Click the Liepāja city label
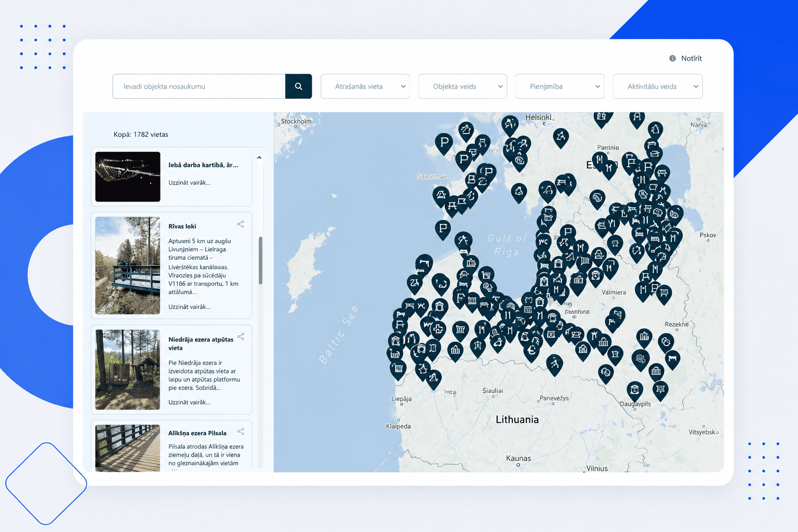This screenshot has height=532, width=798. click(402, 399)
